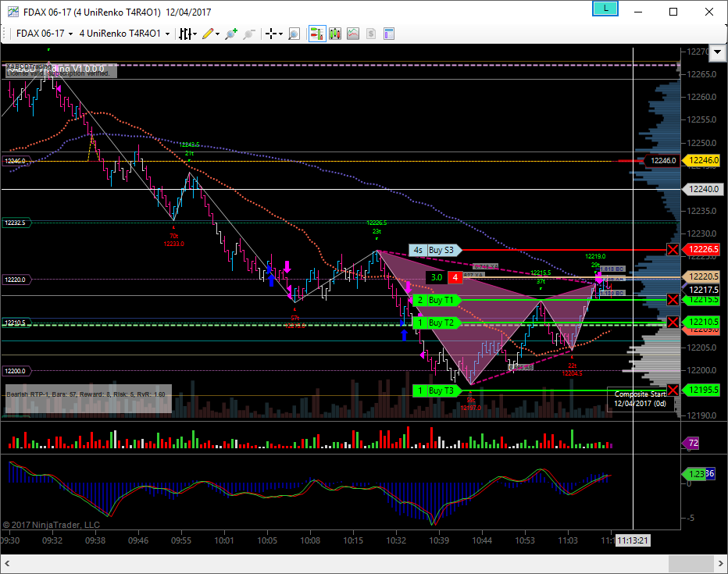The width and height of the screenshot is (728, 574).
Task: Maximize the chart window
Action: [673, 12]
